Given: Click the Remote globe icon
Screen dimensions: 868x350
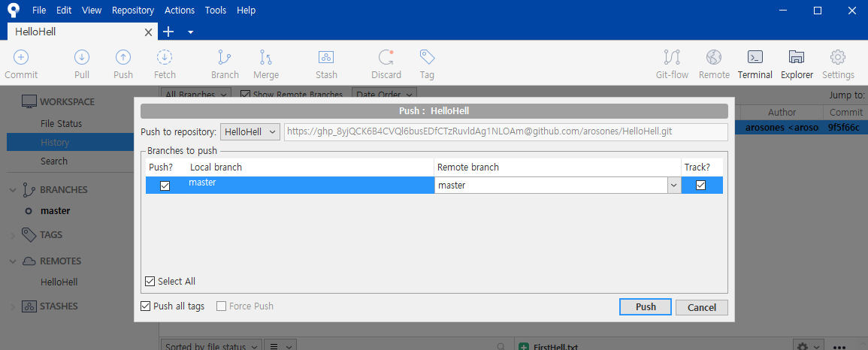Looking at the screenshot, I should [x=713, y=57].
